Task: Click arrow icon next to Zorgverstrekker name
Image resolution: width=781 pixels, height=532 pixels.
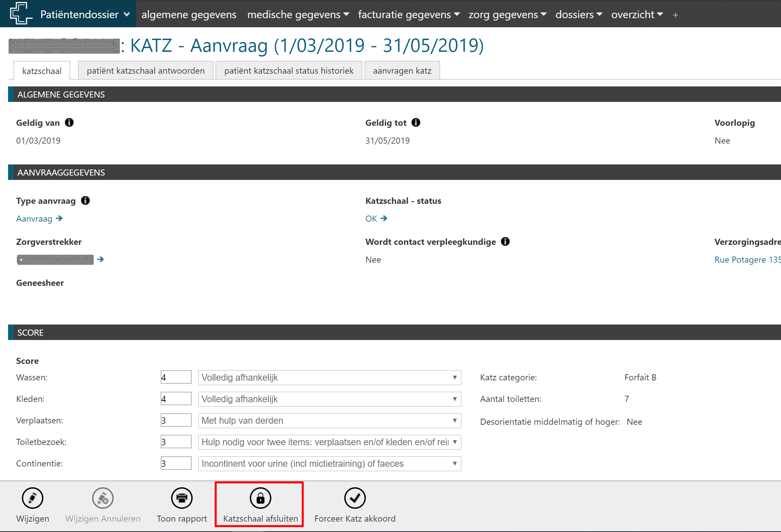Action: (x=100, y=259)
